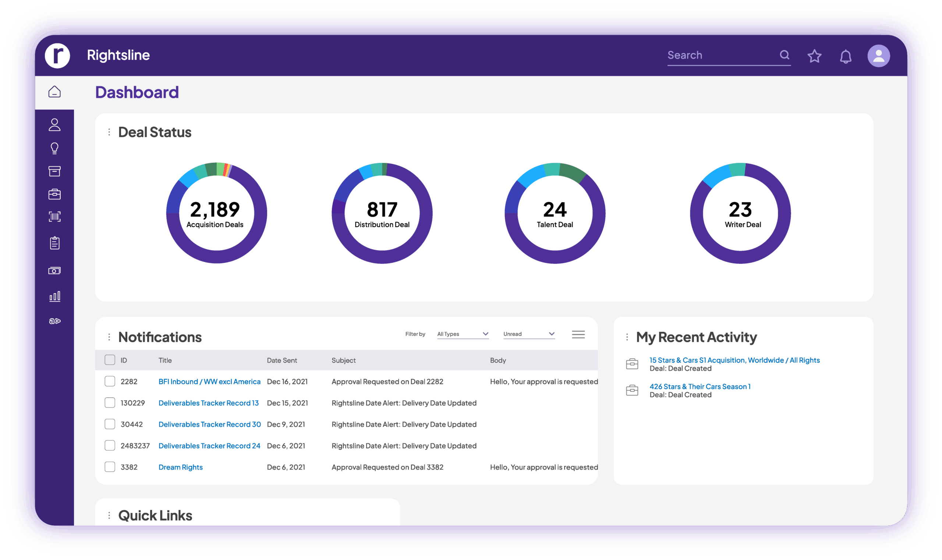The height and width of the screenshot is (560, 942).
Task: Click date cell 'Dec 9, 2021'
Action: (x=286, y=424)
